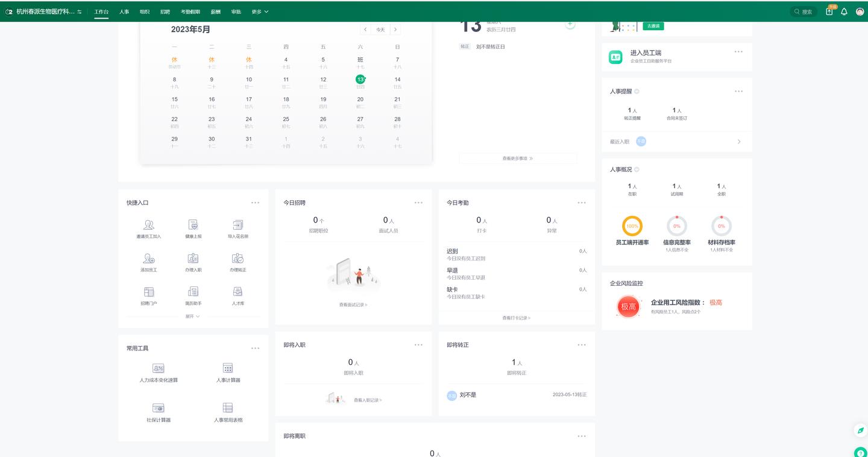
Task: Click the 人事常用表格 icon
Action: [228, 408]
